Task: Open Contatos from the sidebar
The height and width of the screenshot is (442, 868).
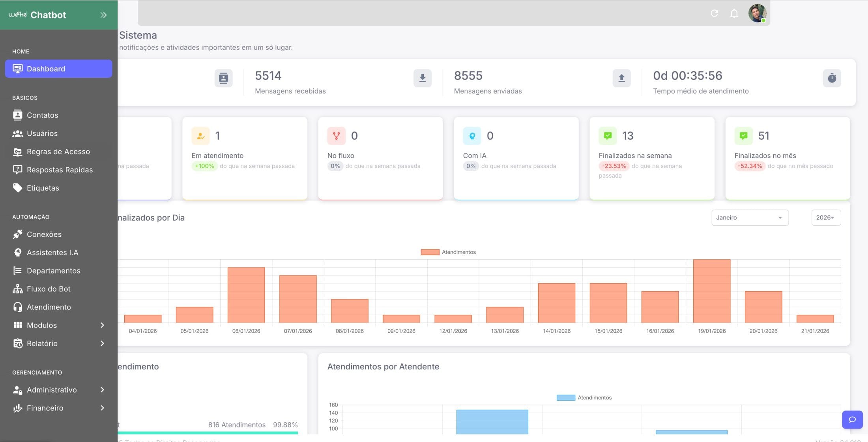Action: pos(42,115)
